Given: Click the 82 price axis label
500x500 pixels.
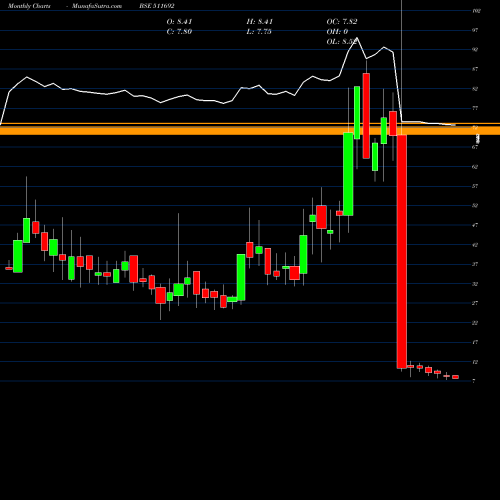Looking at the screenshot, I should pyautogui.click(x=475, y=89).
